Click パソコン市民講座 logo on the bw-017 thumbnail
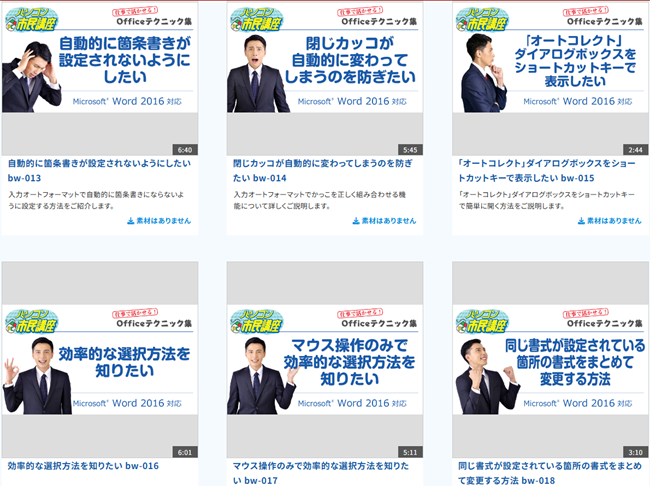The height and width of the screenshot is (486, 650). point(260,322)
